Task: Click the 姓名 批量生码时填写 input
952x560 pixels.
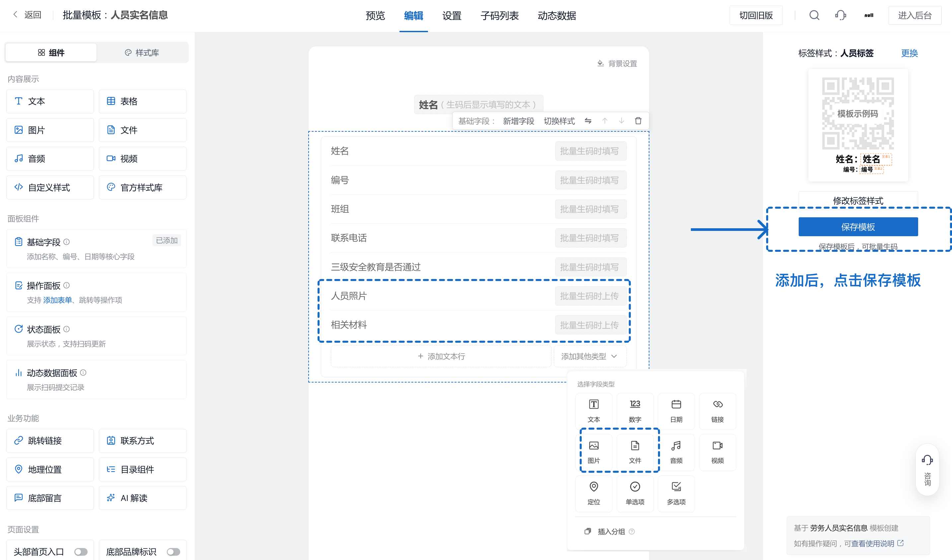Action: click(x=590, y=151)
